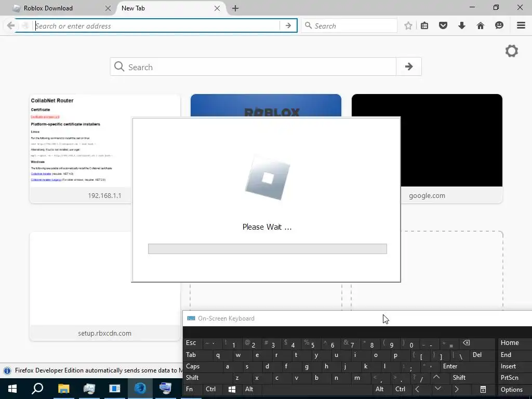Toggle left Shift on On-Screen Keyboard
The height and width of the screenshot is (399, 532).
coord(208,378)
